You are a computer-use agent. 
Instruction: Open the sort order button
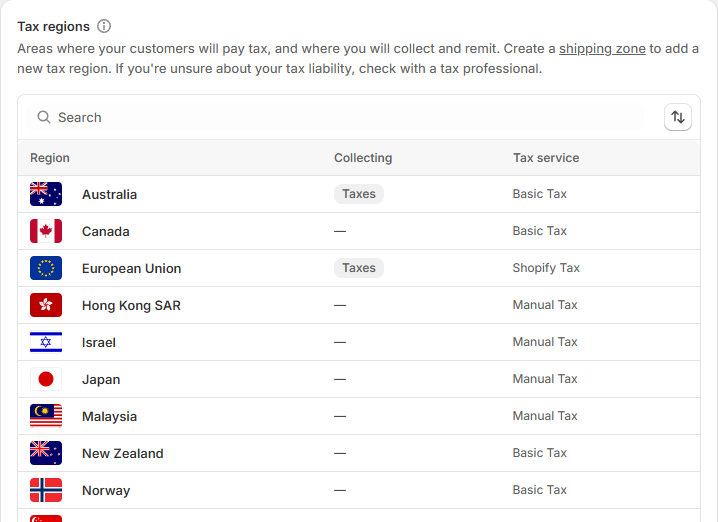tap(678, 117)
